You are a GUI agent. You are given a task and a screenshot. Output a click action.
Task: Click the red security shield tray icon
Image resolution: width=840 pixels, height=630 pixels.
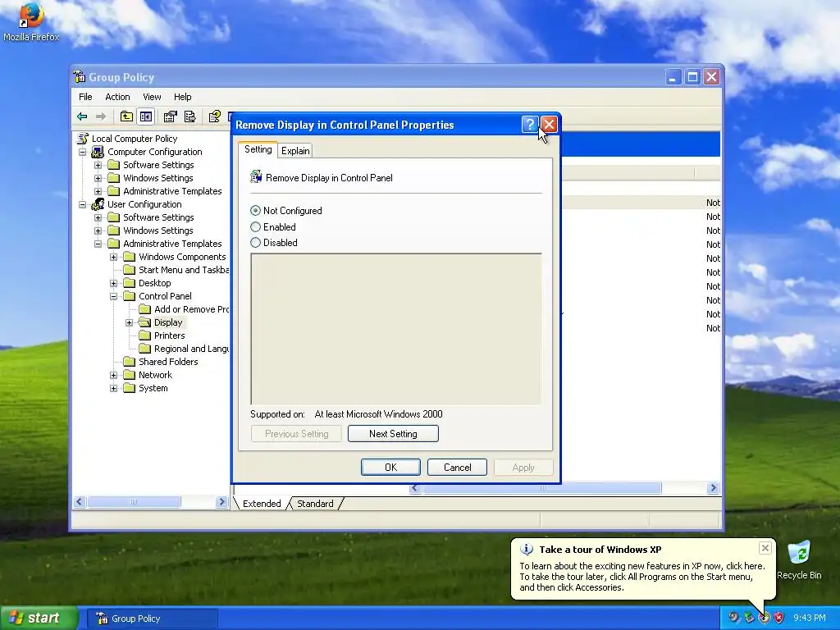coord(779,618)
